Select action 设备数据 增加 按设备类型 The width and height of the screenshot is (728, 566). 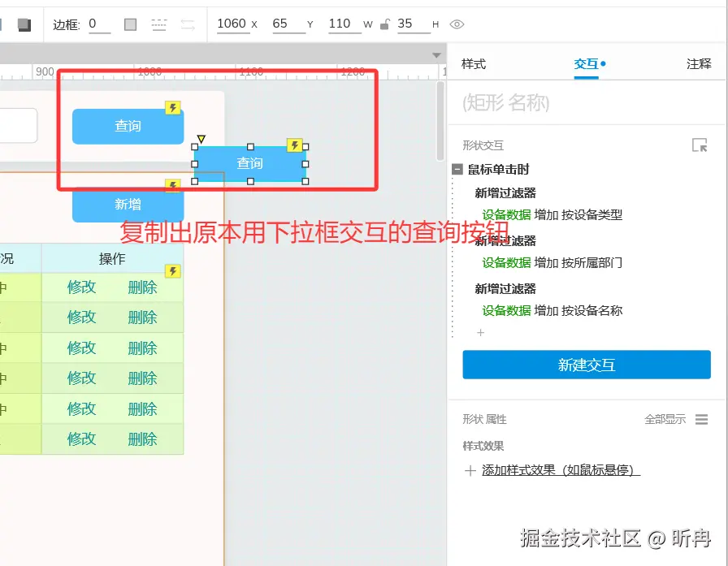pyautogui.click(x=552, y=215)
